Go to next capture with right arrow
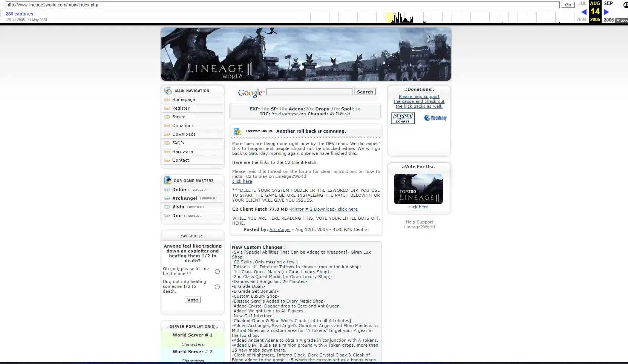The image size is (628, 364). [x=607, y=12]
